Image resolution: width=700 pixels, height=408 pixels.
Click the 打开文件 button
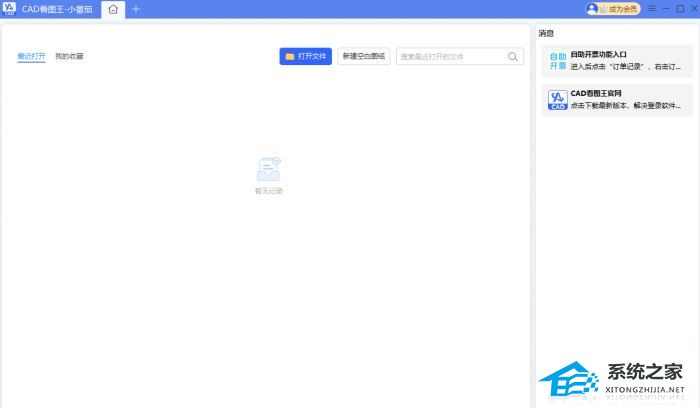point(306,56)
